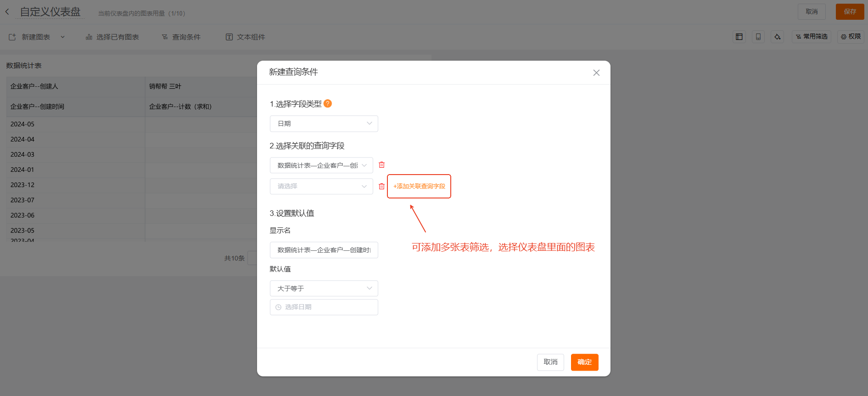Delete the first associated query field row
This screenshot has height=396, width=868.
pos(381,165)
